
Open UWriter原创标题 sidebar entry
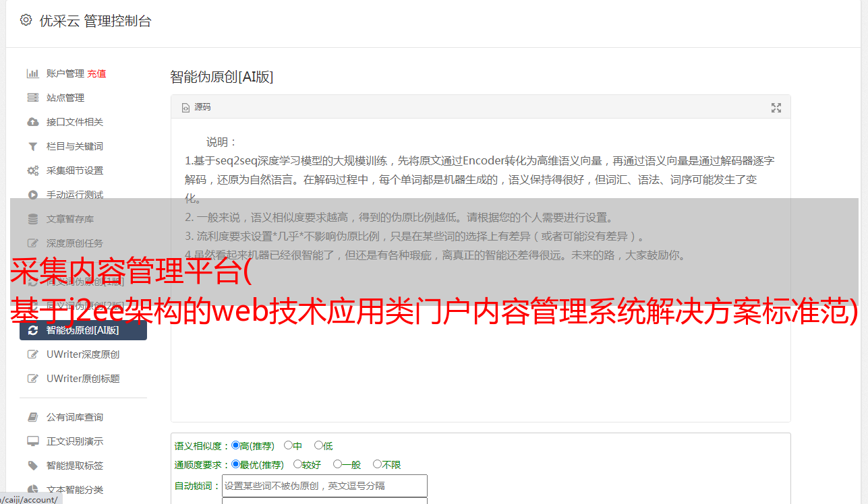tap(83, 379)
